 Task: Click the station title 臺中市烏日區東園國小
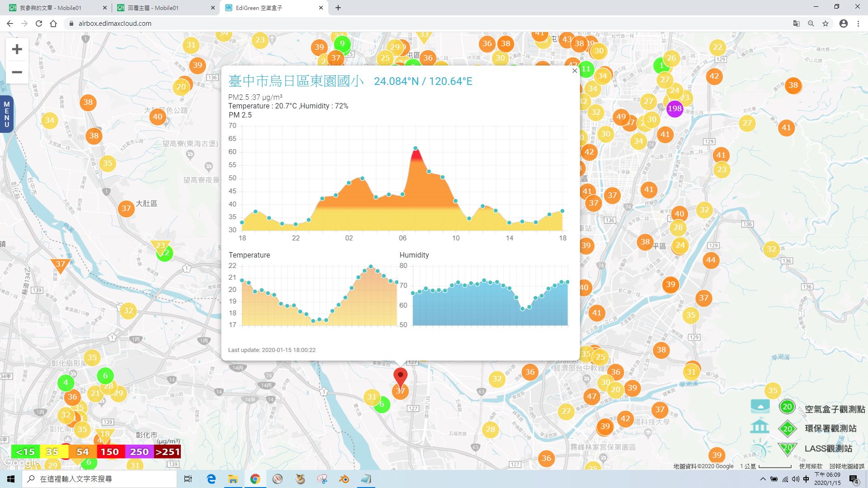296,81
